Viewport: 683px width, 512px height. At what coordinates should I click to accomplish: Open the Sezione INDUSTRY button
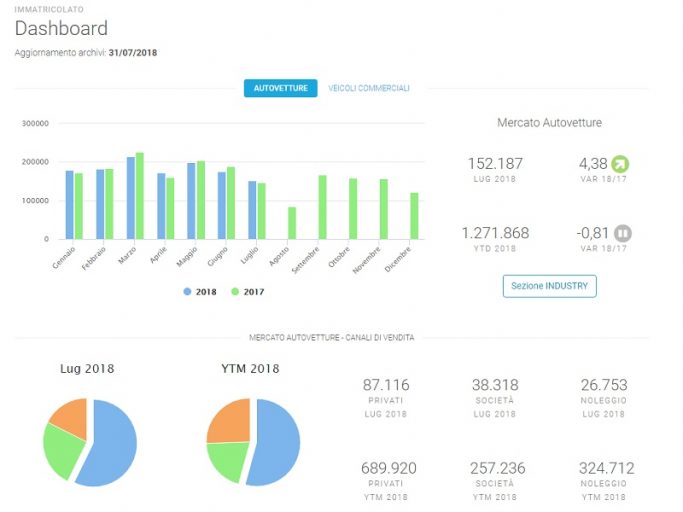tap(549, 286)
